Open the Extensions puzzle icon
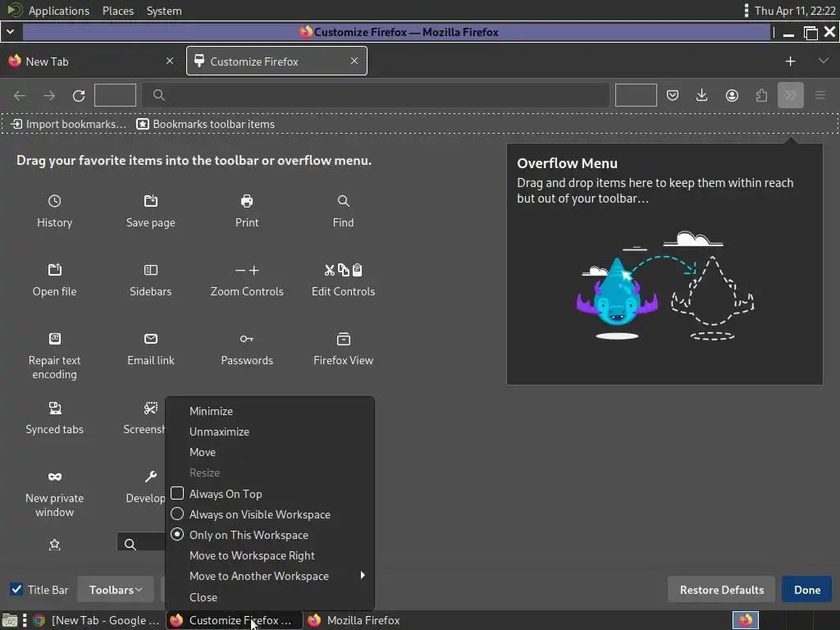 (761, 95)
